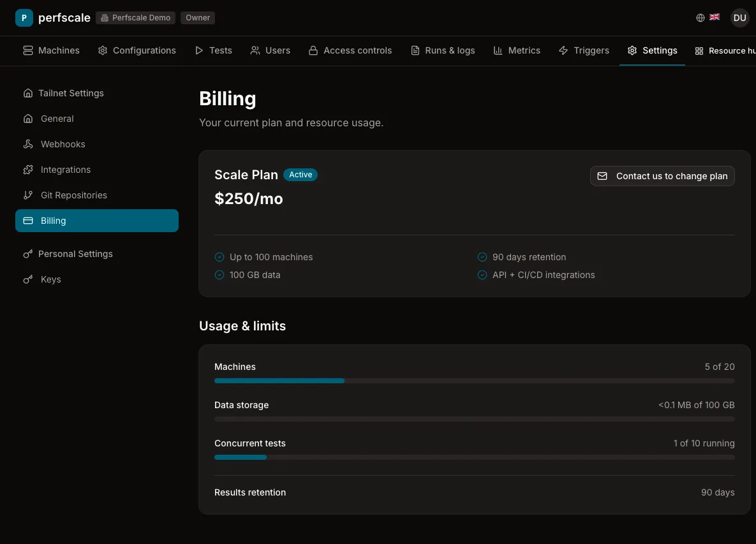The image size is (756, 544).
Task: Click the 'Results retention' label
Action: coord(249,492)
